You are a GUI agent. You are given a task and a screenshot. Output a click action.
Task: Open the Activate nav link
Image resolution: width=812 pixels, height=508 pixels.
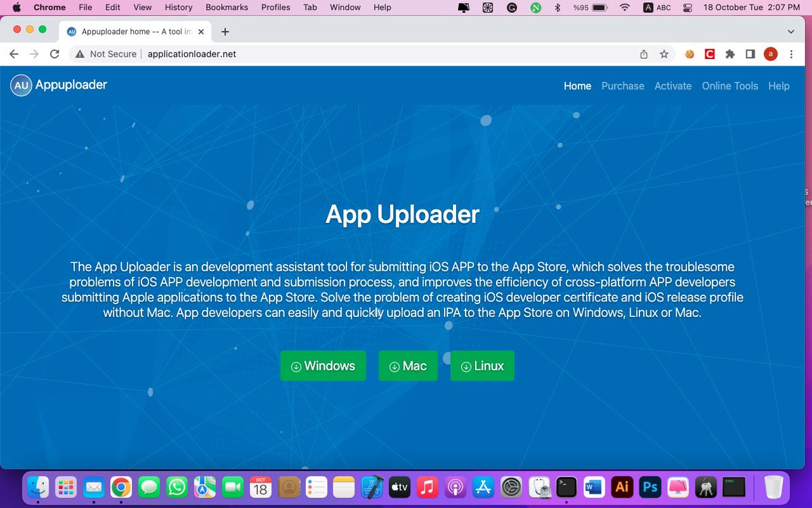point(673,86)
